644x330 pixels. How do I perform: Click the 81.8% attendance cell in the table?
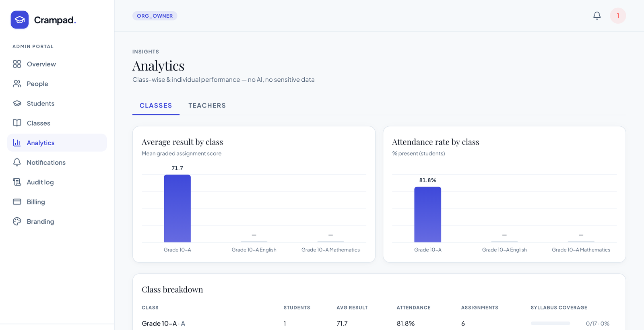406,324
